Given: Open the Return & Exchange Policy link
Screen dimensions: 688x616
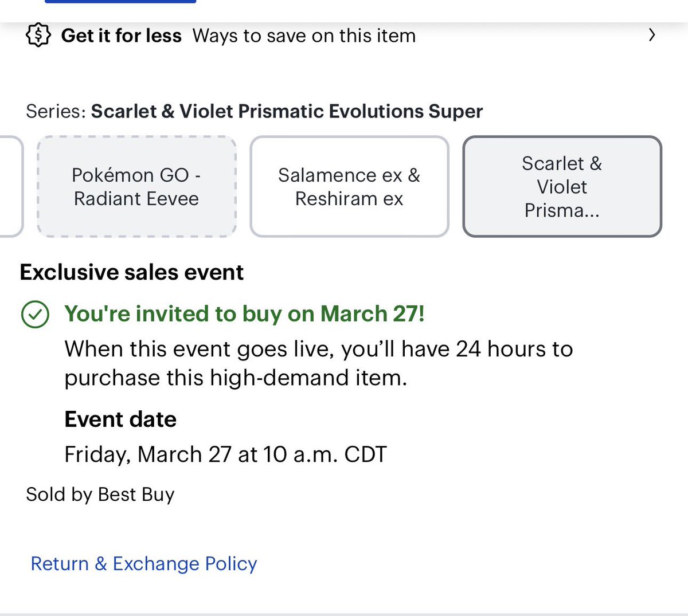Looking at the screenshot, I should [144, 564].
